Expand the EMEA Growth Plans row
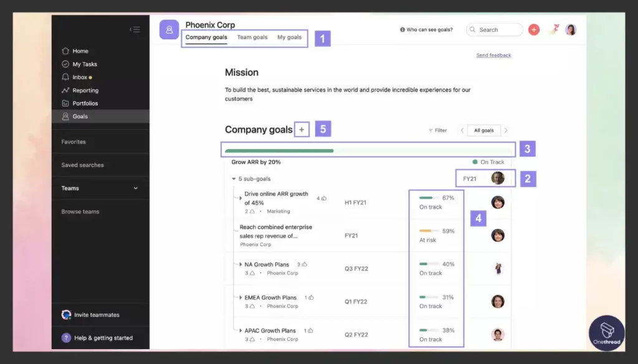The height and width of the screenshot is (364, 638). (x=240, y=297)
